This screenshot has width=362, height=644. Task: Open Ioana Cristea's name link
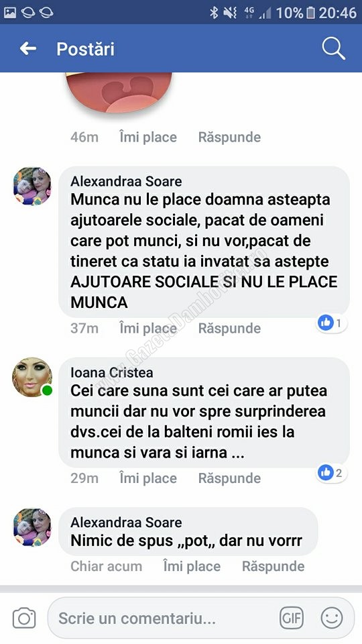[x=112, y=372]
